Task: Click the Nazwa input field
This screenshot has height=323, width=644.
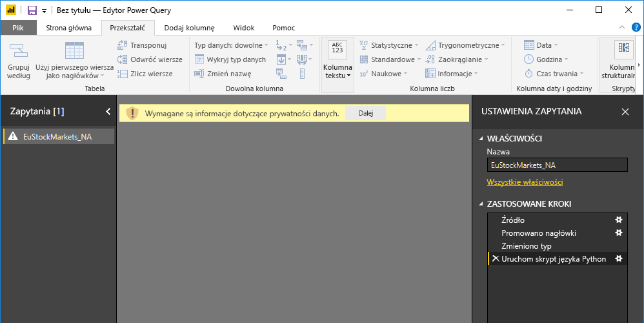Action: (558, 165)
